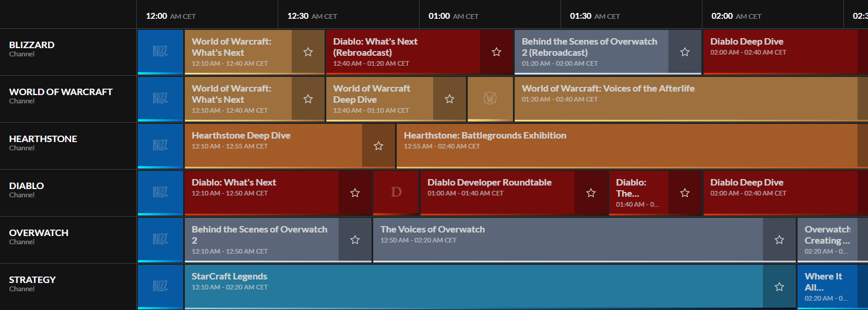This screenshot has height=310, width=868.
Task: Open World of Warcraft: Voices of the Afterlife
Action: 691,99
